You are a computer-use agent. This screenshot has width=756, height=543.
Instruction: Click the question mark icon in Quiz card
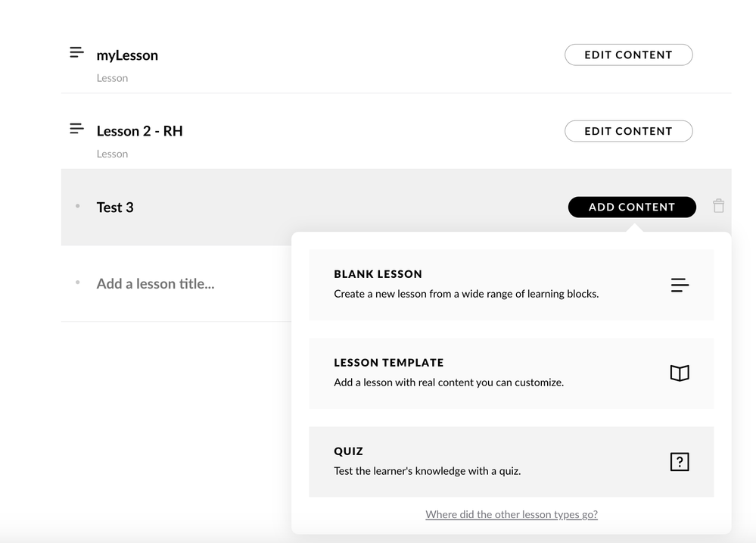[680, 462]
